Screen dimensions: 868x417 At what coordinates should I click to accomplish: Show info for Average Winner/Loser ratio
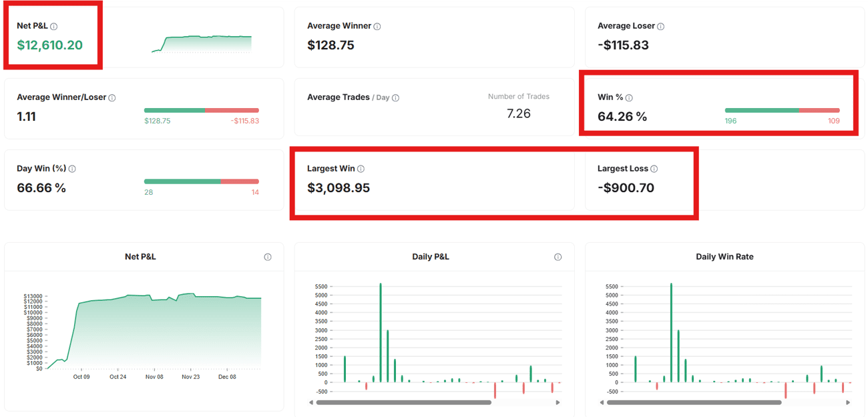[x=112, y=98]
